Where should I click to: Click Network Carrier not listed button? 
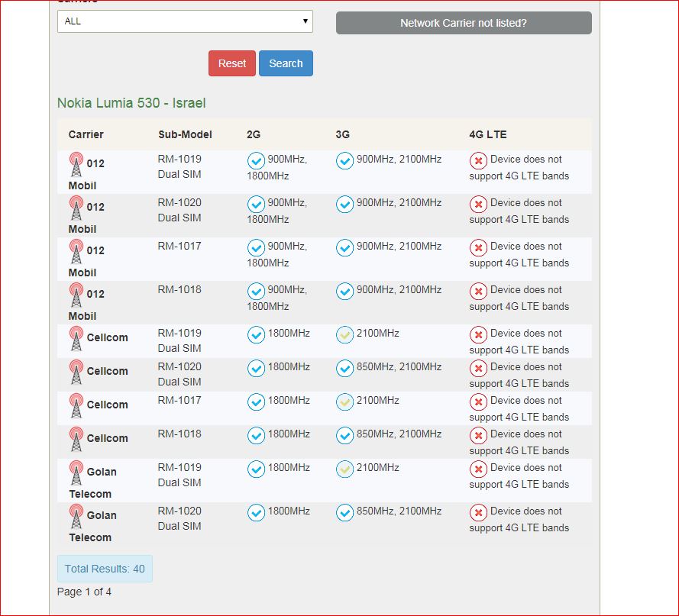(x=464, y=23)
